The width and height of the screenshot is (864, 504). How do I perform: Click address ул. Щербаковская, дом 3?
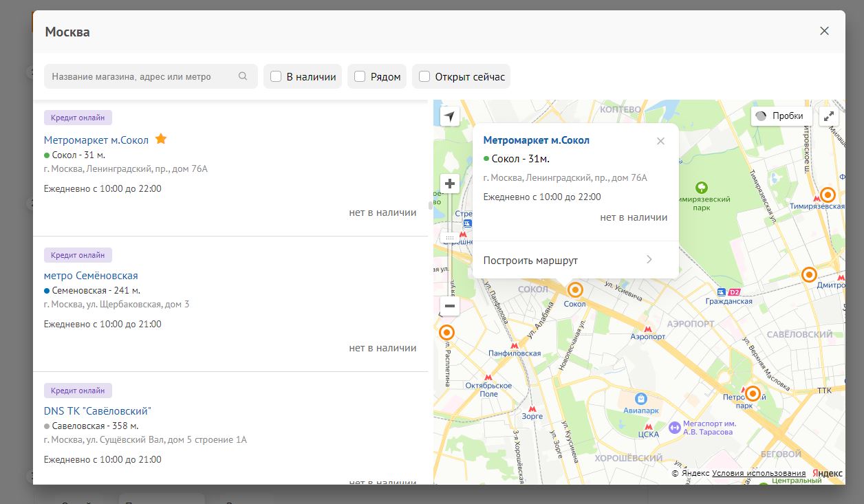coord(116,304)
